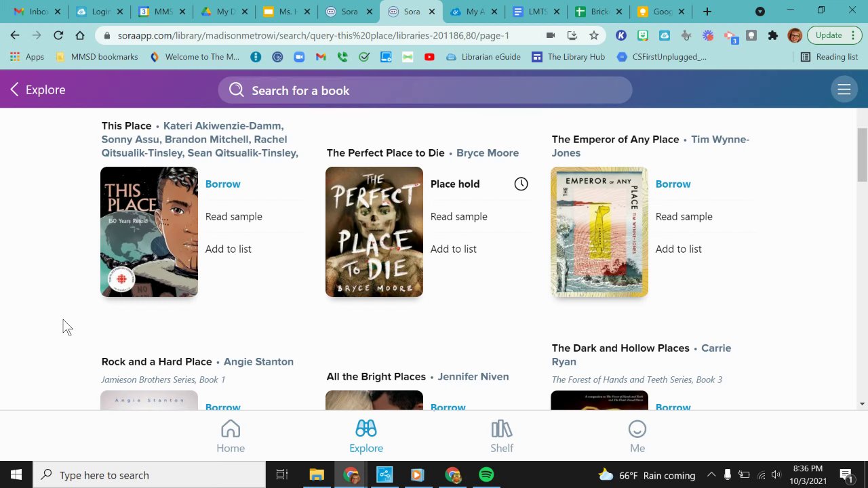The image size is (868, 488).
Task: Click the search magnifier icon in Sora
Action: (x=236, y=90)
